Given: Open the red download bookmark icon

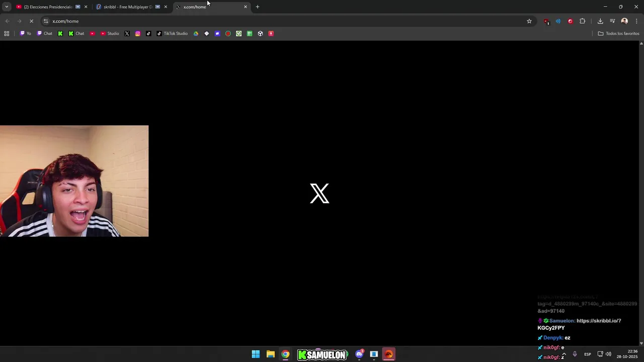Looking at the screenshot, I should [271, 34].
